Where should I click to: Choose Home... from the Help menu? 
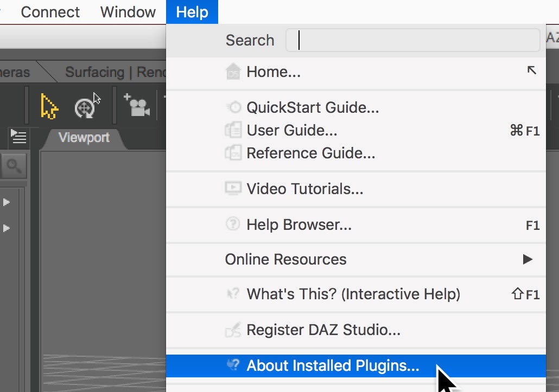tap(274, 72)
